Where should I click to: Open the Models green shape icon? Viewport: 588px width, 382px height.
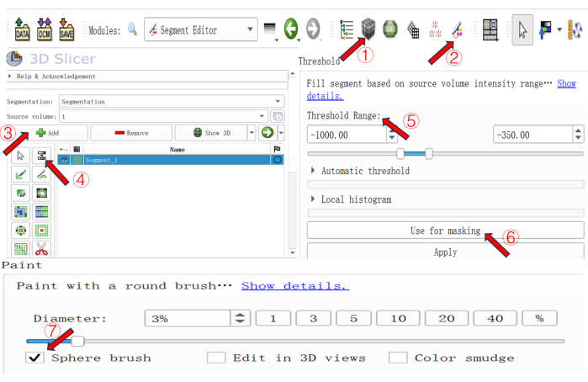pyautogui.click(x=390, y=29)
